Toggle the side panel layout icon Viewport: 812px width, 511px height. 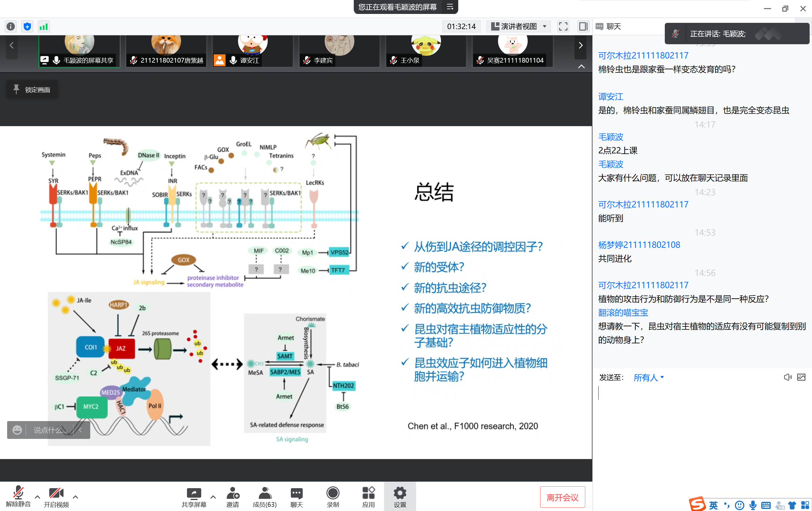click(x=583, y=26)
